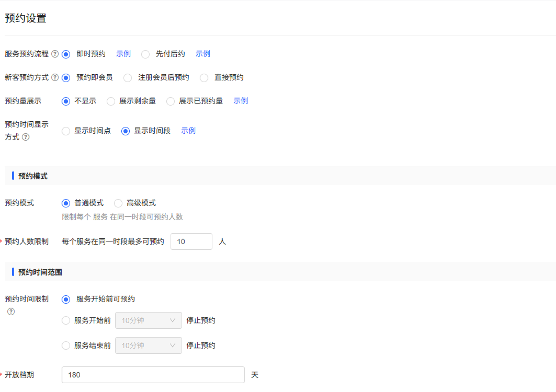Choose 展示已预约量 radio option
Image resolution: width=556 pixels, height=392 pixels.
[170, 101]
